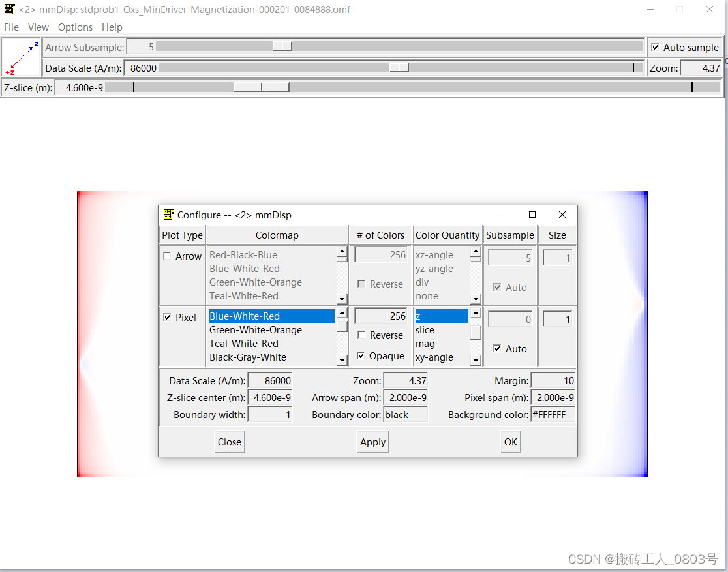
Task: Toggle Auto subsample for pixels
Action: [x=497, y=348]
